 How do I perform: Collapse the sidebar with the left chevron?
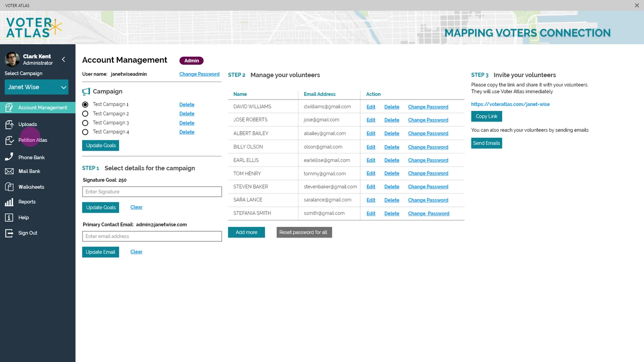[63, 60]
